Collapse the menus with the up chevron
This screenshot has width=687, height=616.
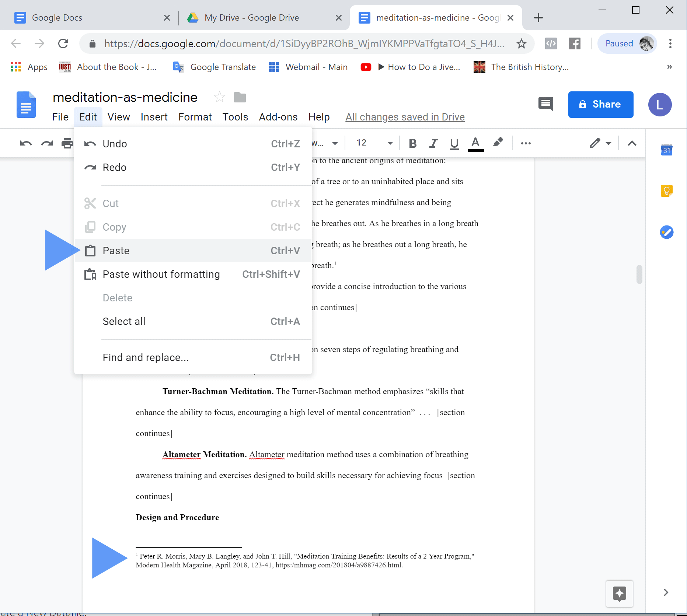pos(632,143)
